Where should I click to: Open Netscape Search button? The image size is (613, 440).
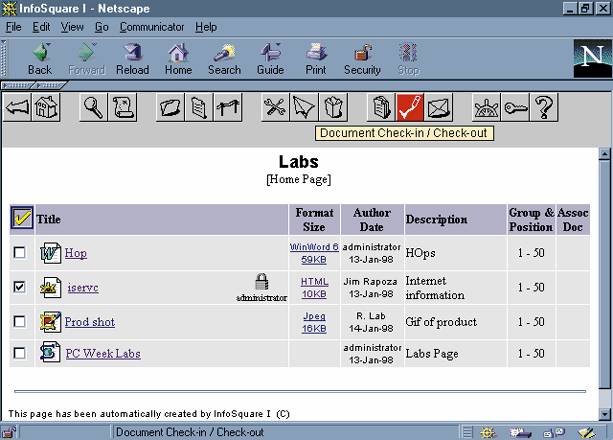[x=224, y=59]
